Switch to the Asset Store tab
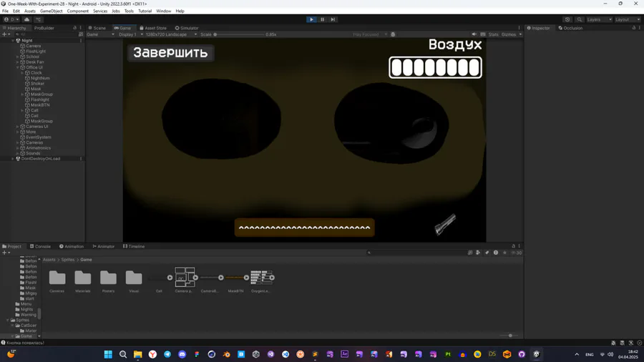The width and height of the screenshot is (644, 362). [153, 28]
